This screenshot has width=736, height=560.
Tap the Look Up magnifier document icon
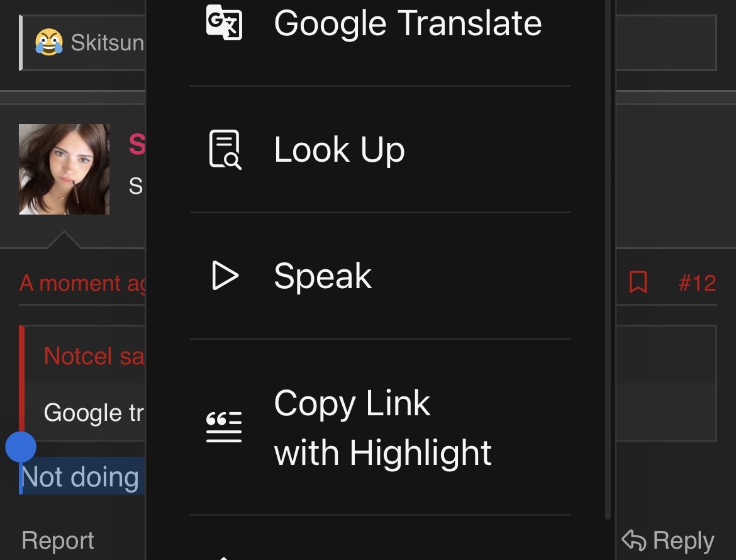pos(224,149)
